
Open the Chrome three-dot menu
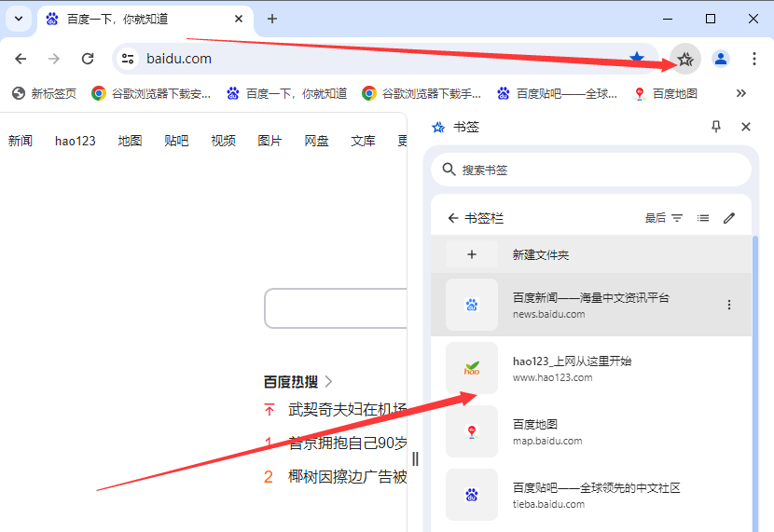[x=753, y=59]
